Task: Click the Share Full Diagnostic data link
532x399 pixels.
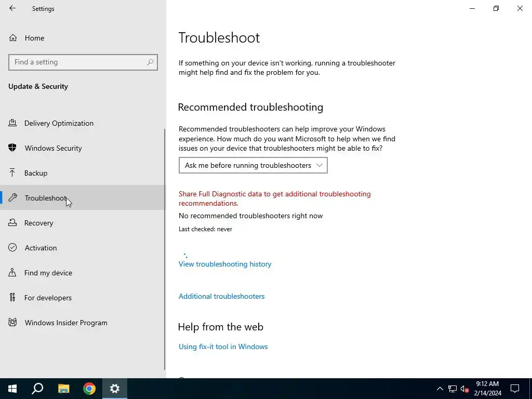Action: tap(274, 198)
